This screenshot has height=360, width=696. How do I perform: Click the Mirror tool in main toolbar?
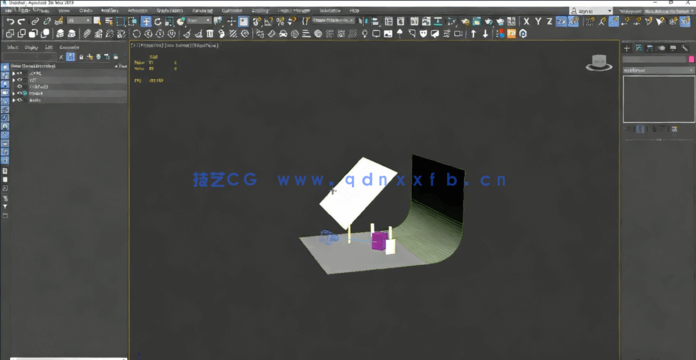click(x=363, y=21)
